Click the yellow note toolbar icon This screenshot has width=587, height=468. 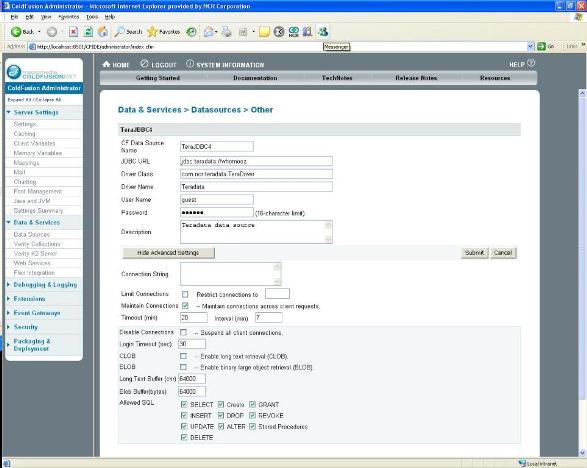[264, 32]
